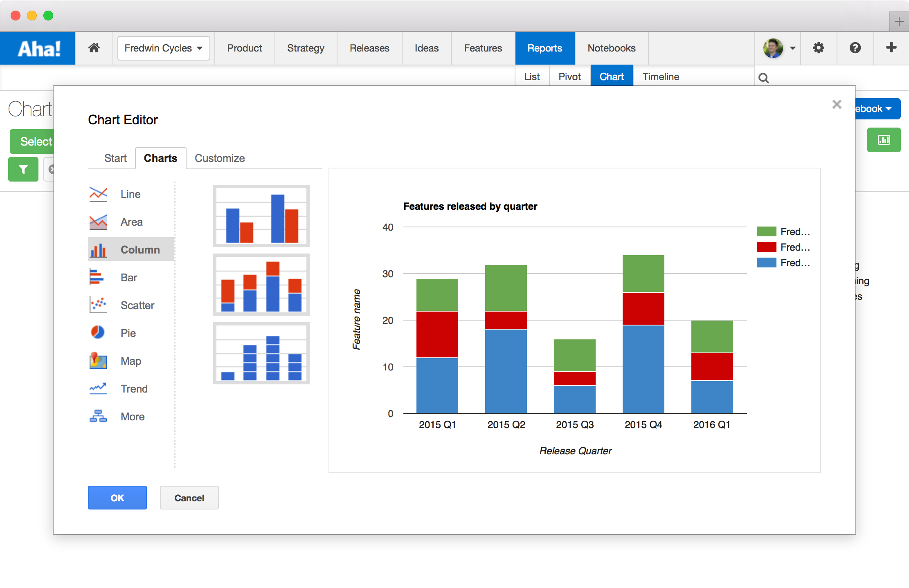
Task: Confirm chart with OK button
Action: (x=117, y=498)
